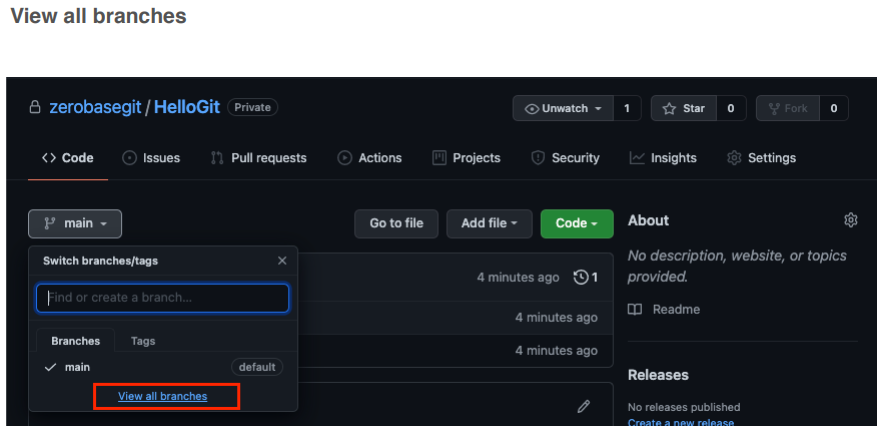Toggle the main branch selector dropdown
The width and height of the screenshot is (881, 426).
coord(75,224)
